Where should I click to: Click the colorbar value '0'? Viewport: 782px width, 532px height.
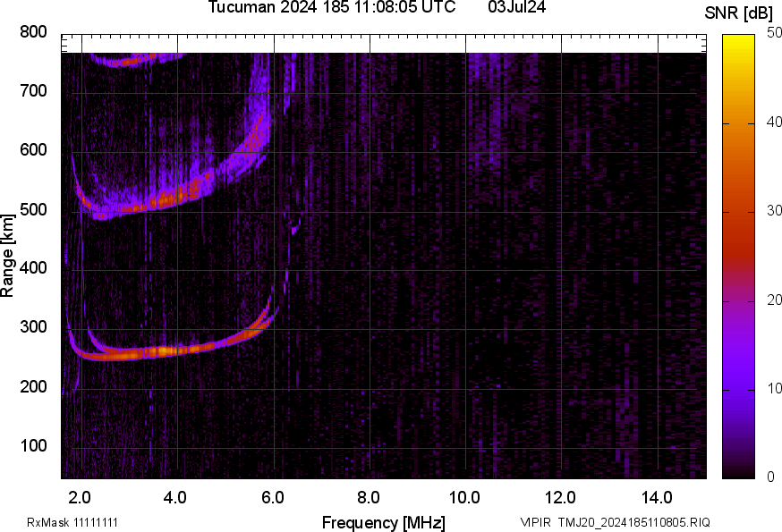point(770,477)
